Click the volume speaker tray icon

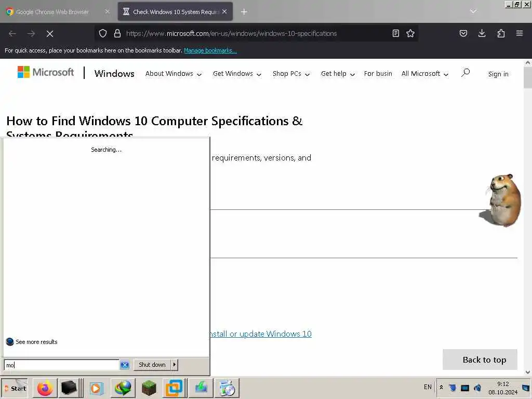tap(477, 388)
